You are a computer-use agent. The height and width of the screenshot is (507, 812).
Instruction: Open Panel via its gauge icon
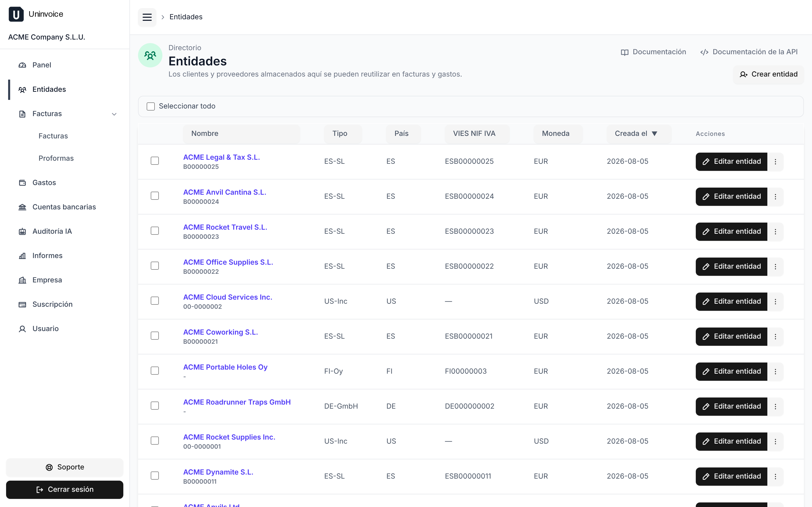[22, 65]
